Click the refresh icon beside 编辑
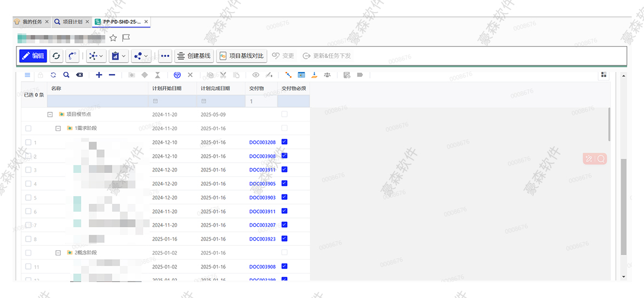The width and height of the screenshot is (644, 298). click(56, 56)
